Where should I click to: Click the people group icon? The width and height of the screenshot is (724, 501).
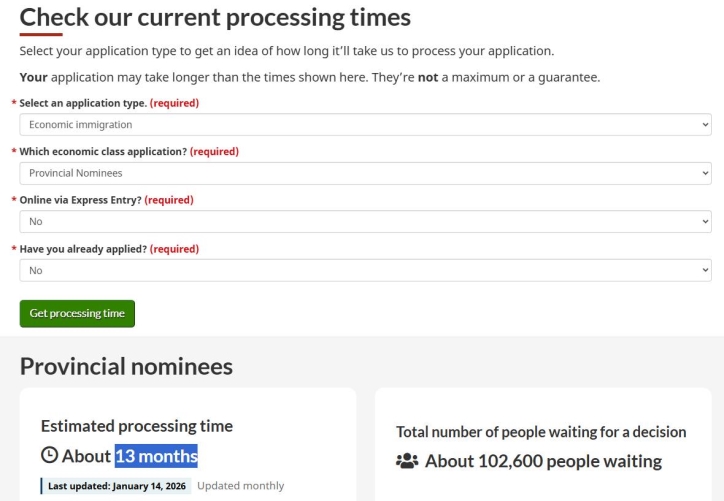click(x=407, y=461)
